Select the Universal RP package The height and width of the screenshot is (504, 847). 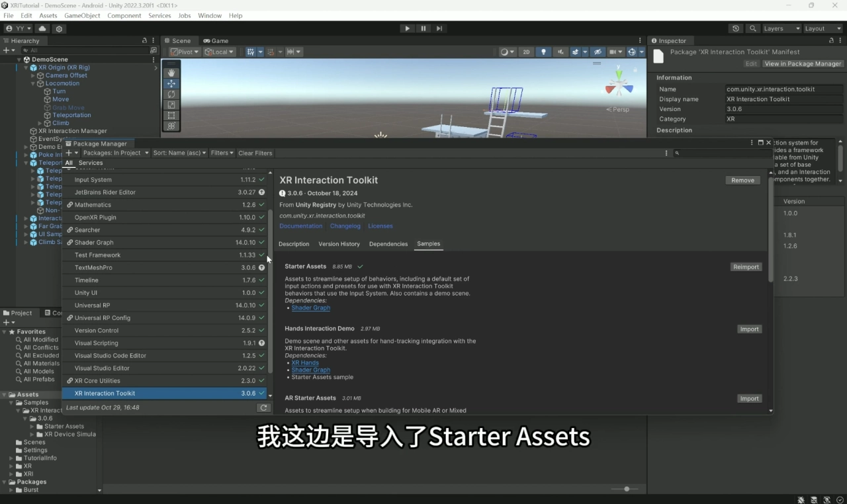point(164,306)
